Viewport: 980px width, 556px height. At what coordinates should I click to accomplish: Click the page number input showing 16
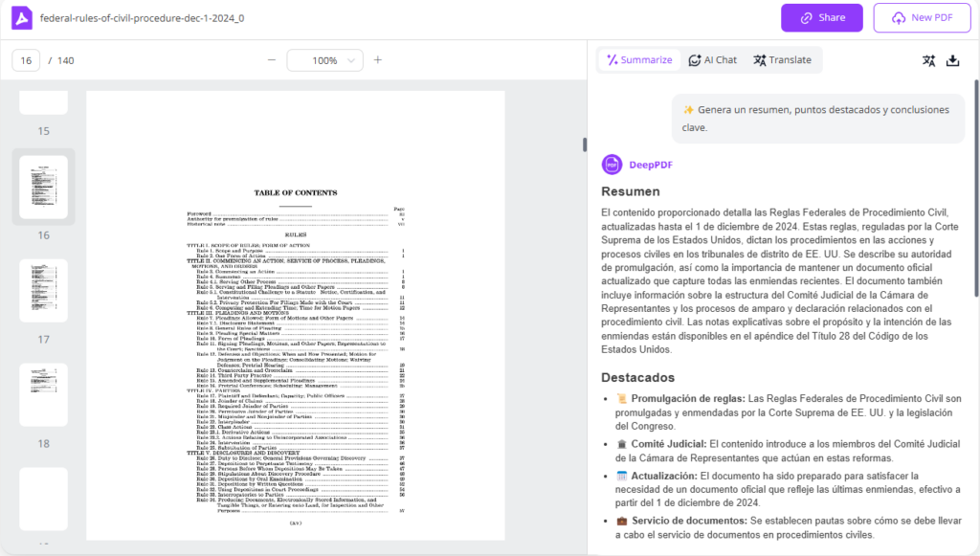[x=26, y=59]
